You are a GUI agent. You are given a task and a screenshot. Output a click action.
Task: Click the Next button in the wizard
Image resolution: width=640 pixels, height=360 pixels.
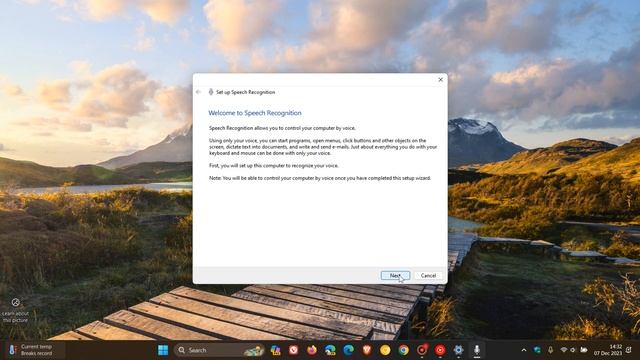point(395,276)
